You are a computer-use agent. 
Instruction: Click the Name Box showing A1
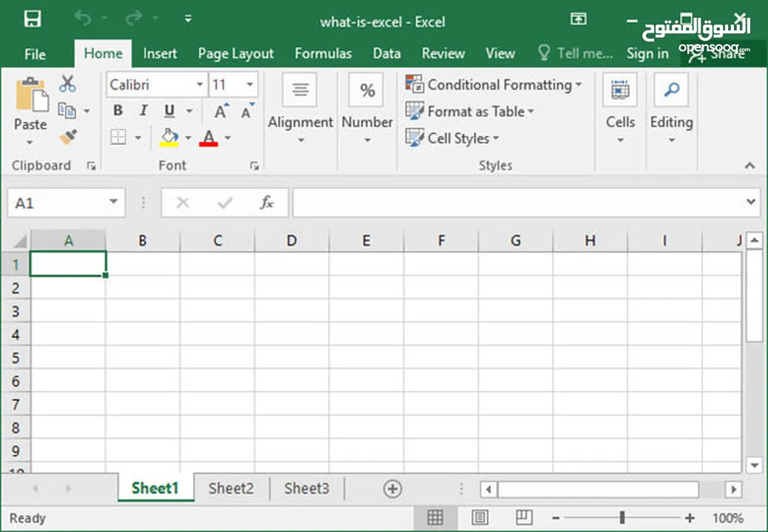pyautogui.click(x=56, y=202)
